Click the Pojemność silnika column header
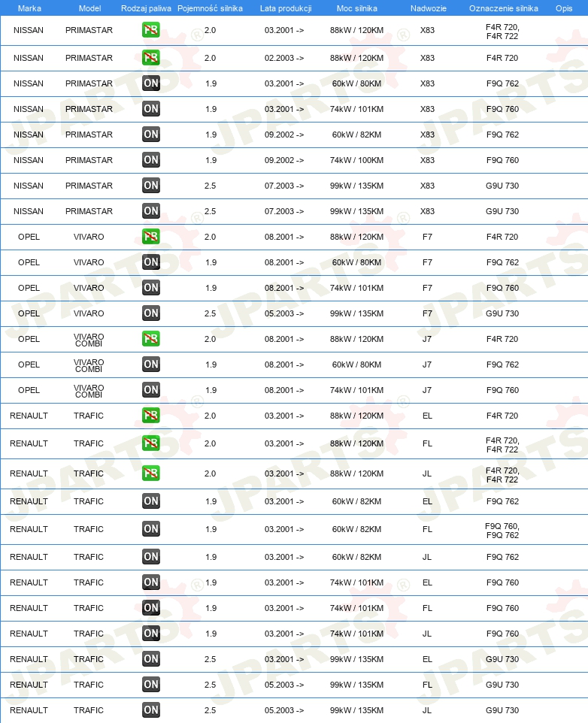This screenshot has width=588, height=723. [x=210, y=8]
